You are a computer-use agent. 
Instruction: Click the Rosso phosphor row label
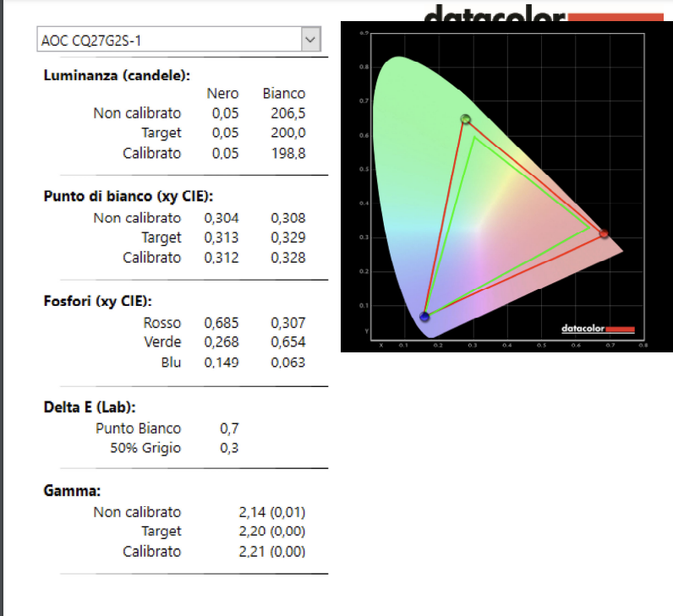pyautogui.click(x=162, y=323)
